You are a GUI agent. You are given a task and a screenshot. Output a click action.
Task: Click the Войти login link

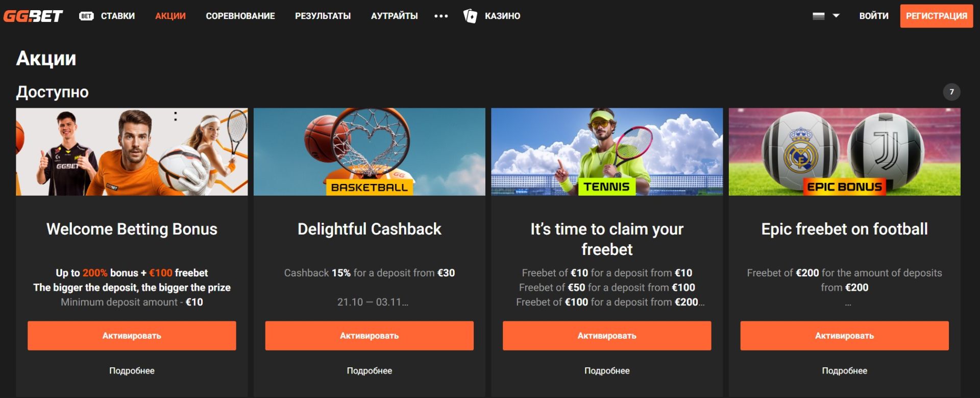pyautogui.click(x=874, y=16)
